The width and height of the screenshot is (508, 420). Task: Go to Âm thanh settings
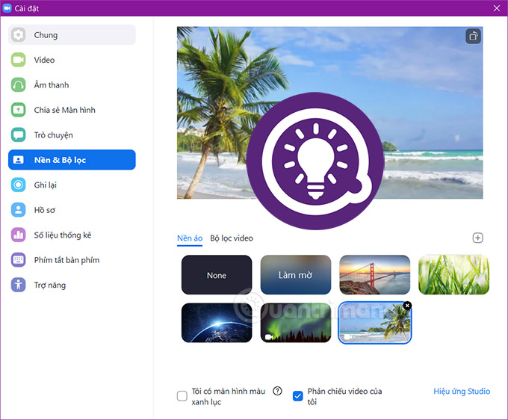[x=72, y=85]
